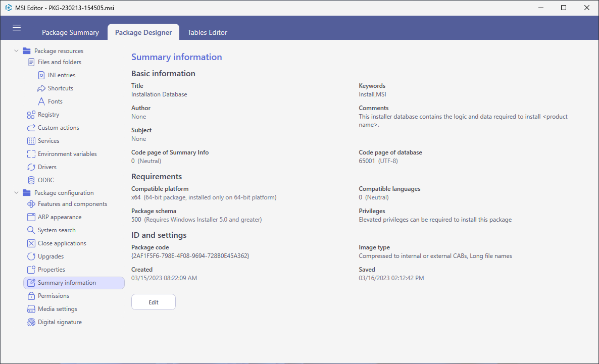This screenshot has width=599, height=364.
Task: Click the System search magnifier icon
Action: click(x=31, y=230)
